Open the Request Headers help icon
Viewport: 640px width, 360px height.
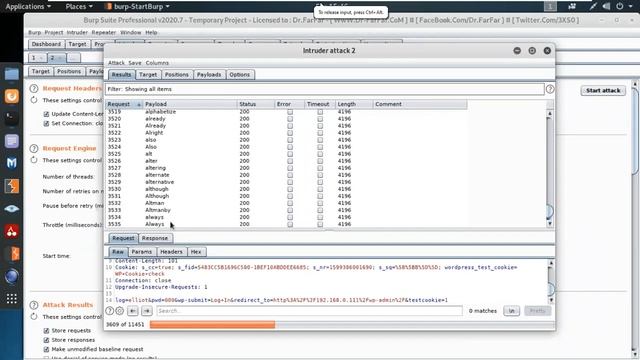point(34,88)
